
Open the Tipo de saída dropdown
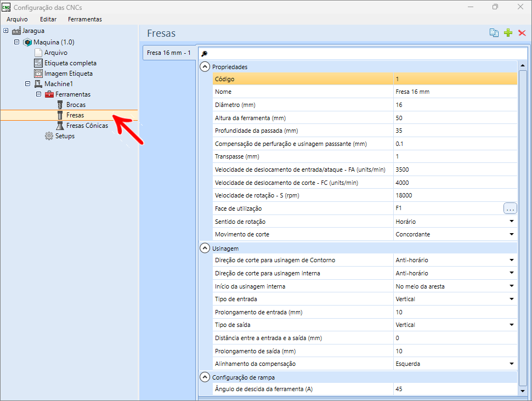[x=512, y=325]
